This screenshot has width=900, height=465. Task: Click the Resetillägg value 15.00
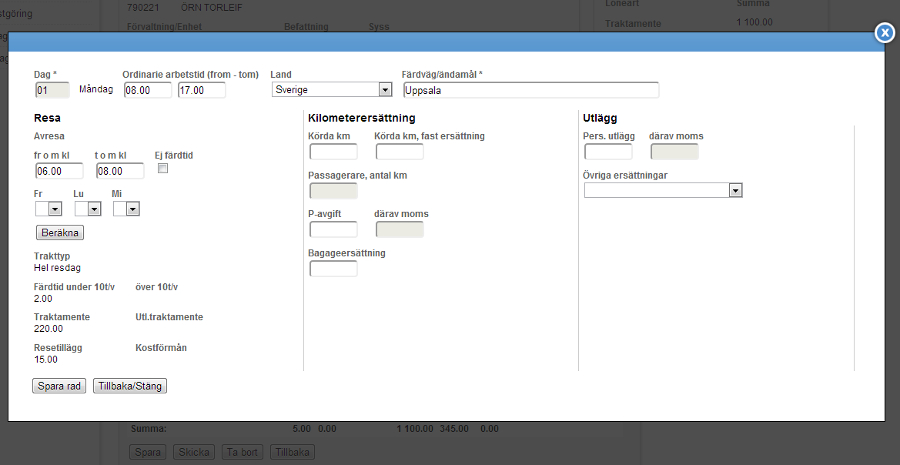click(46, 360)
